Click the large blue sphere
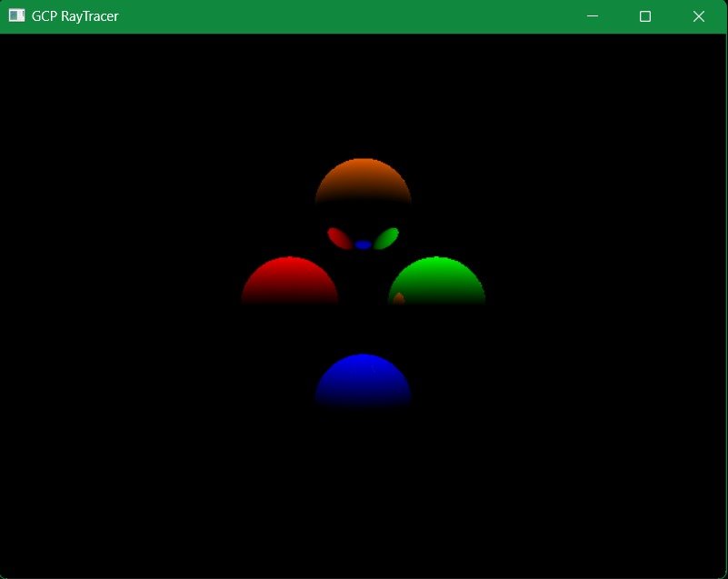The image size is (728, 579). pos(363,380)
